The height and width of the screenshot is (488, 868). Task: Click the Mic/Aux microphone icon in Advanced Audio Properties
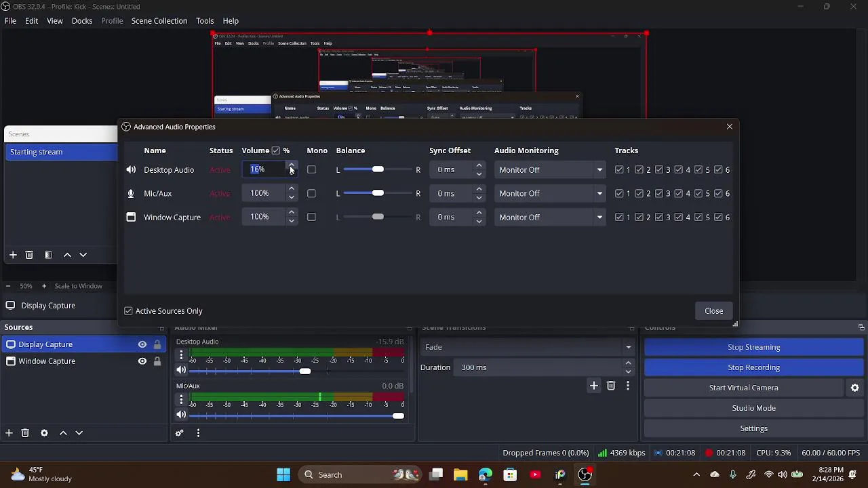131,194
